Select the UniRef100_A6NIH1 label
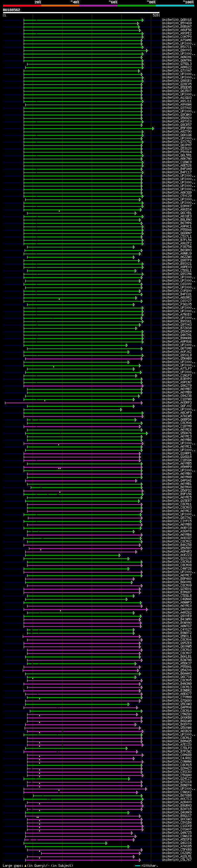Viewport: 197px width, 868px height. pos(177,57)
